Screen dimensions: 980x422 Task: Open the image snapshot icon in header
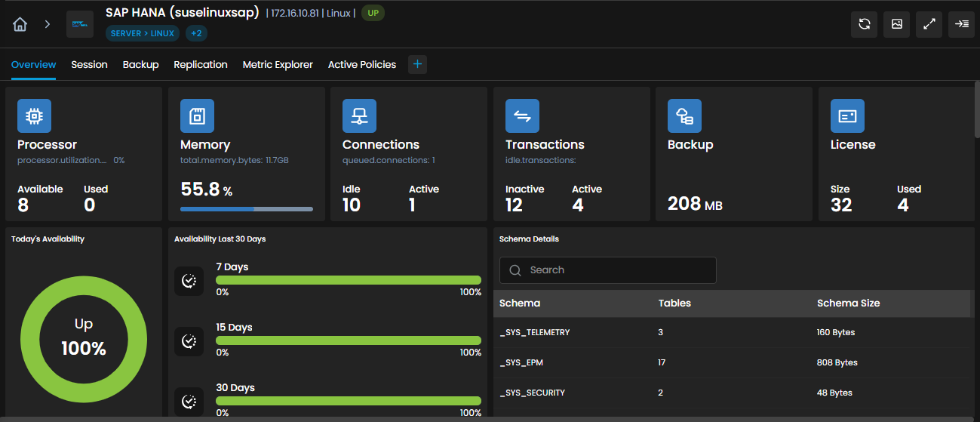[897, 24]
